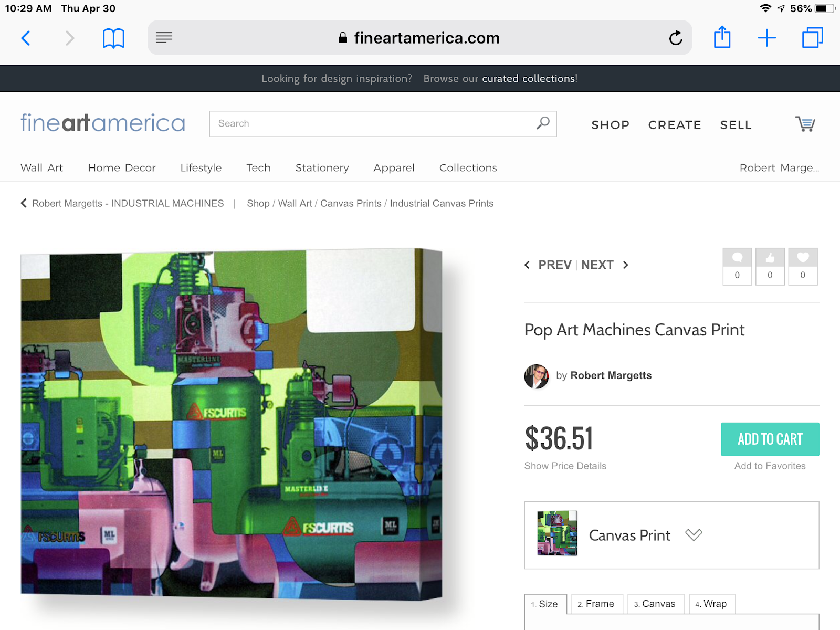Select the 1. Size tab
This screenshot has height=630, width=840.
click(545, 604)
